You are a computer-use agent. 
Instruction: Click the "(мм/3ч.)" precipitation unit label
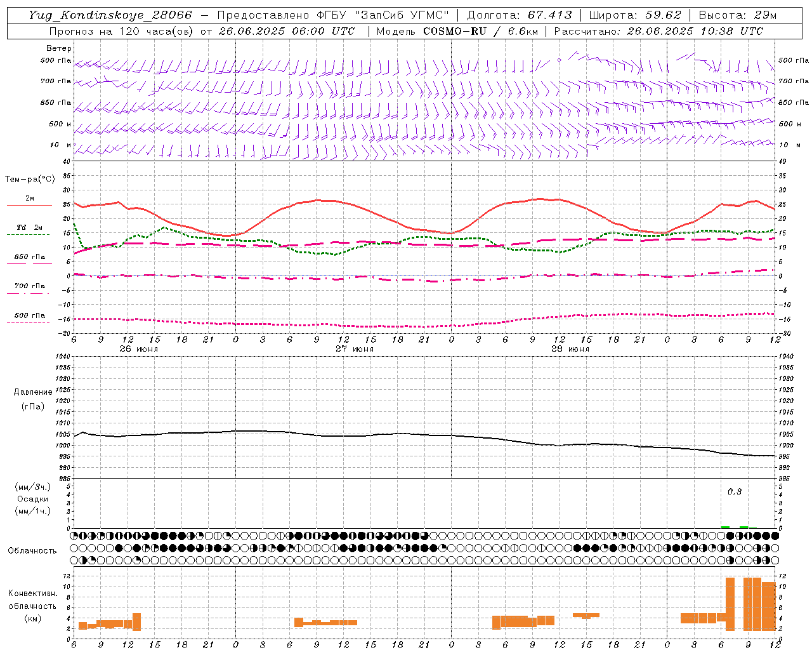[x=33, y=487]
